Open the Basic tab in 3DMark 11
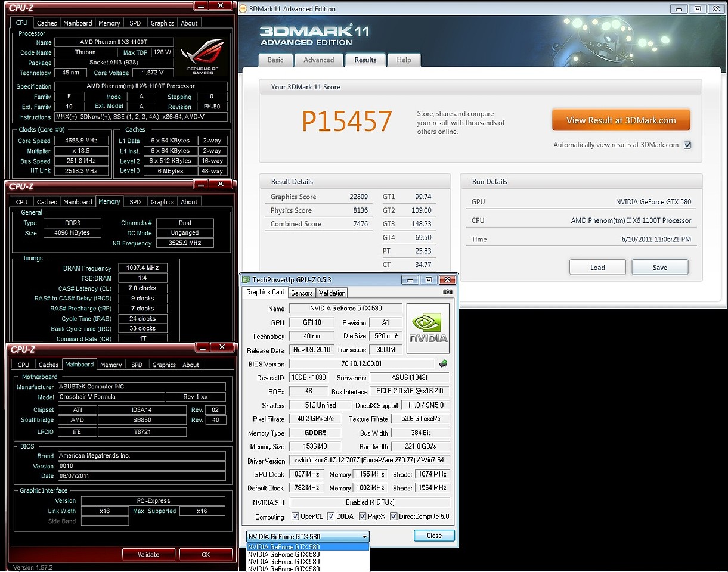 (x=275, y=60)
